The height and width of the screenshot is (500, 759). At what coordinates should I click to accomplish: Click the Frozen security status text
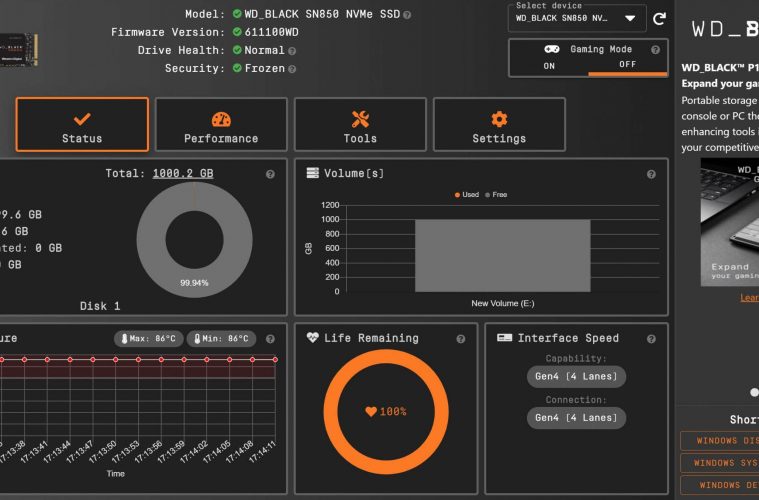[x=265, y=68]
